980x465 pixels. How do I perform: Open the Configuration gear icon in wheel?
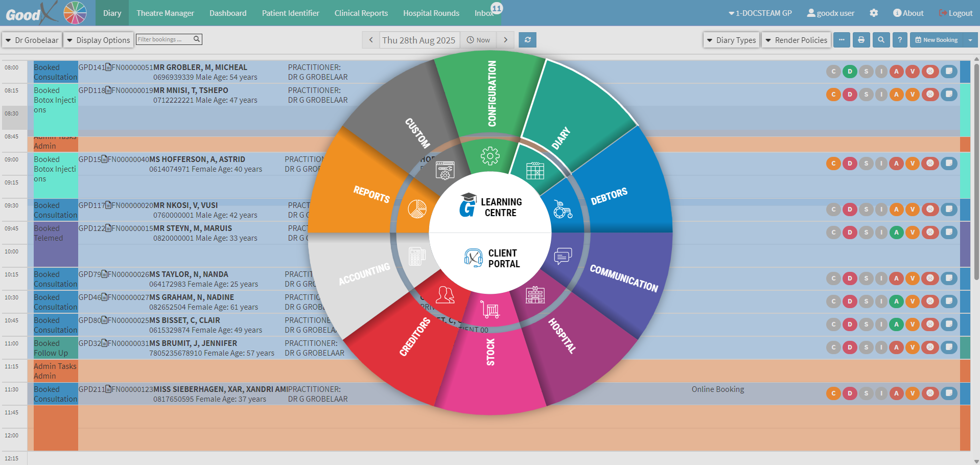click(489, 156)
